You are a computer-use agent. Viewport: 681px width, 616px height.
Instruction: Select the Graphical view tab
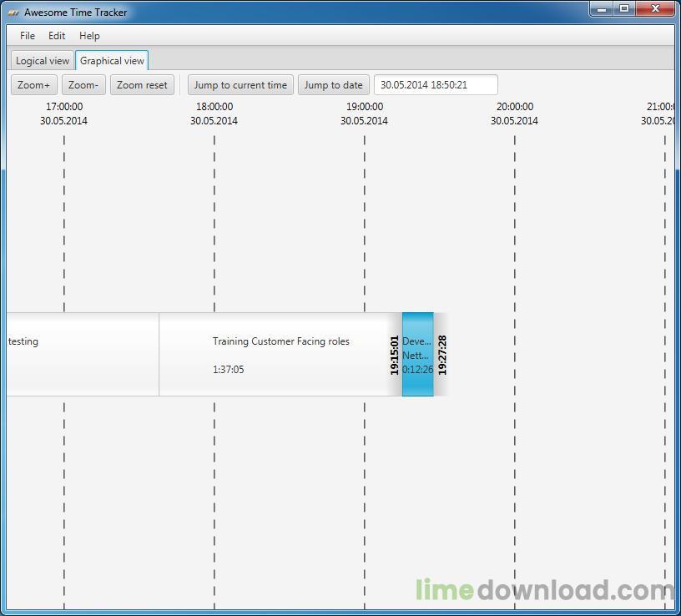click(x=112, y=60)
